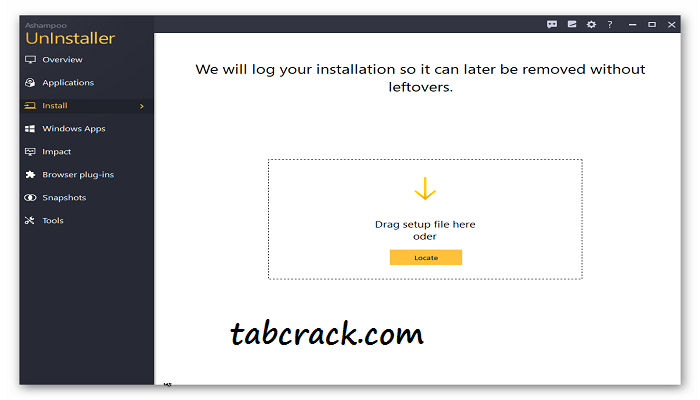
Task: Click the Applications disc icon
Action: coord(30,83)
